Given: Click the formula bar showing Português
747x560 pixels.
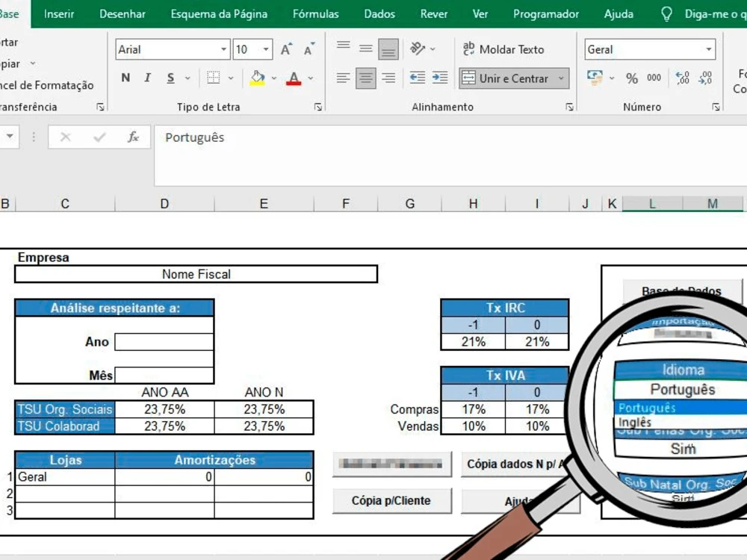Looking at the screenshot, I should click(x=450, y=155).
